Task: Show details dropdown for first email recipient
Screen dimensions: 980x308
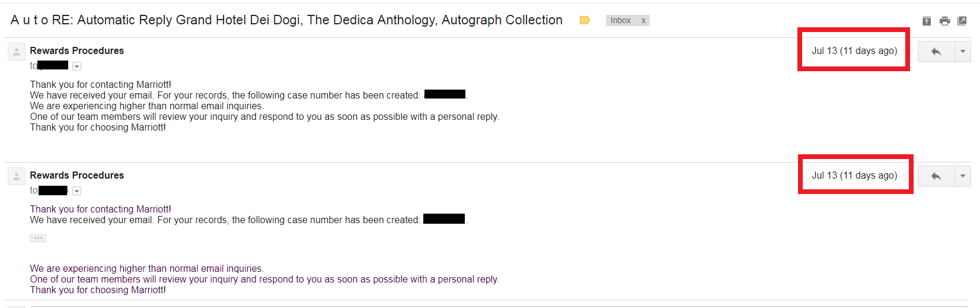Action: point(76,66)
